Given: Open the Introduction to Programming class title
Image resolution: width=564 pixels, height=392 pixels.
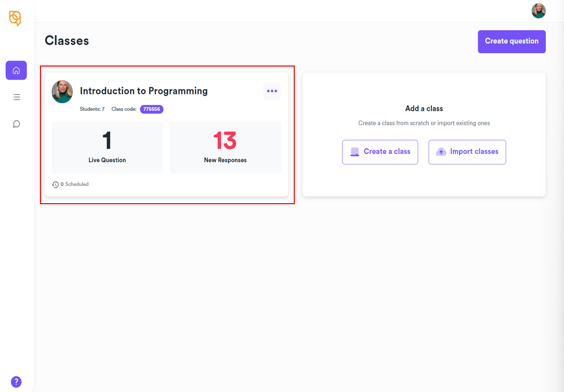Looking at the screenshot, I should point(144,91).
